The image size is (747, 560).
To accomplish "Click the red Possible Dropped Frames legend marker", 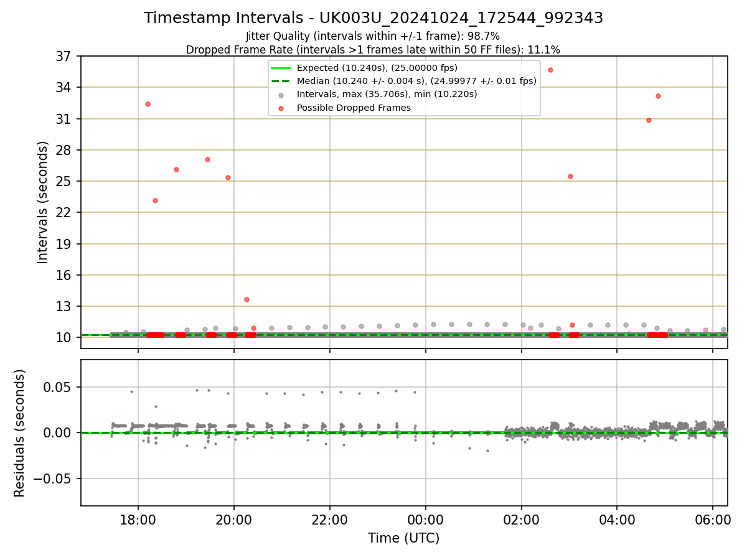I will tap(281, 108).
